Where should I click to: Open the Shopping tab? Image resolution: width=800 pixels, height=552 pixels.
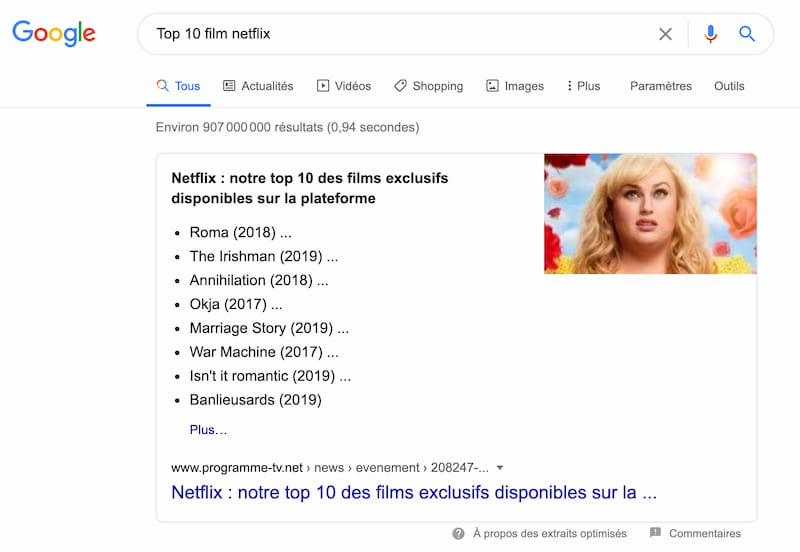(429, 86)
